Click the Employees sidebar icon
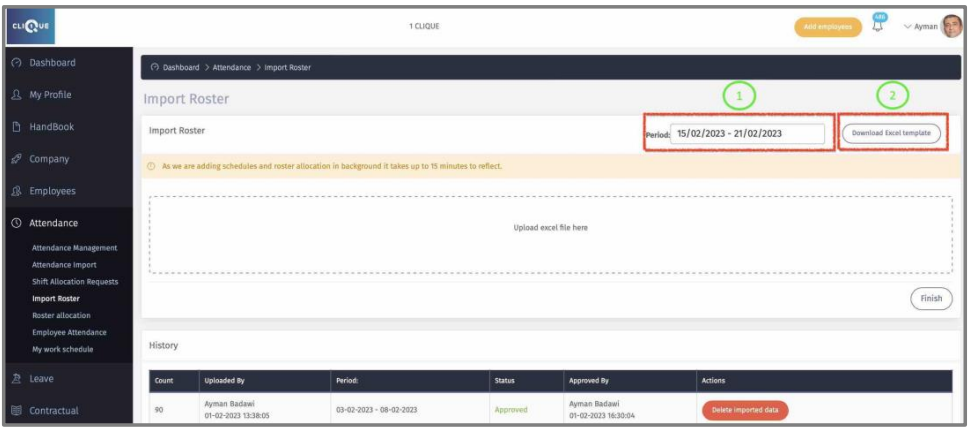Viewport: 970px width, 432px height. click(17, 191)
